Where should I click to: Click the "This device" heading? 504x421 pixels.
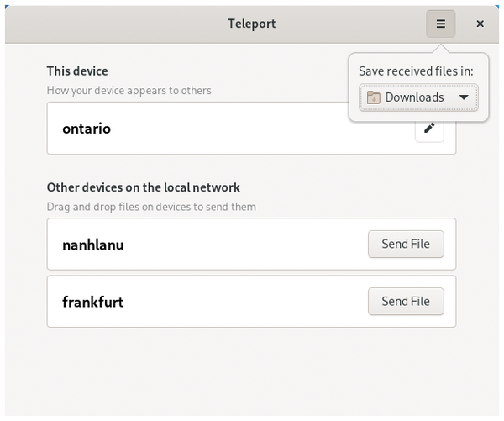tap(77, 71)
